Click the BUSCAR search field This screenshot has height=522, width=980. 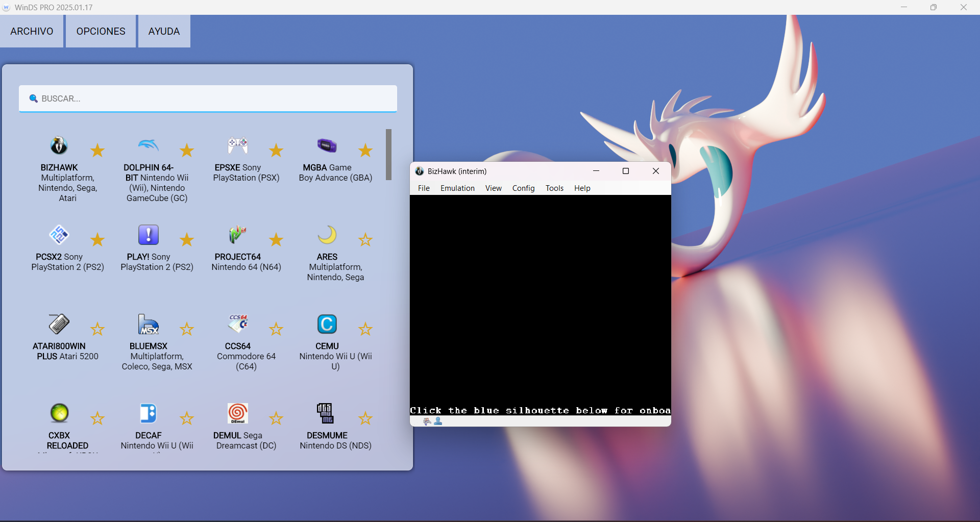[208, 98]
